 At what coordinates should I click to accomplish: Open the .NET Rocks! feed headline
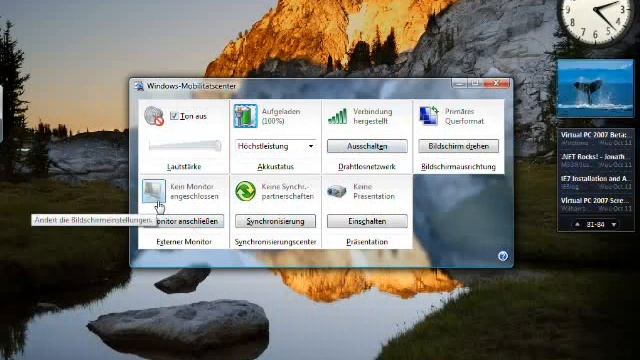593,157
